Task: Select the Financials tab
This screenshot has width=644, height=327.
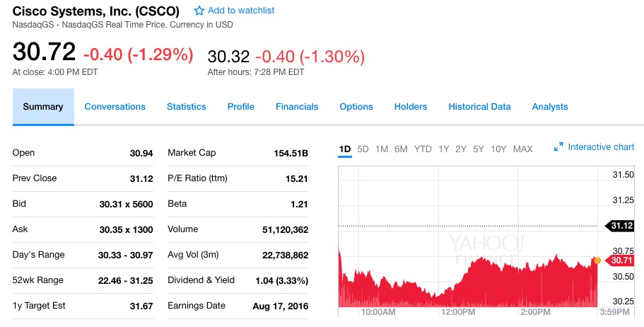Action: point(297,107)
